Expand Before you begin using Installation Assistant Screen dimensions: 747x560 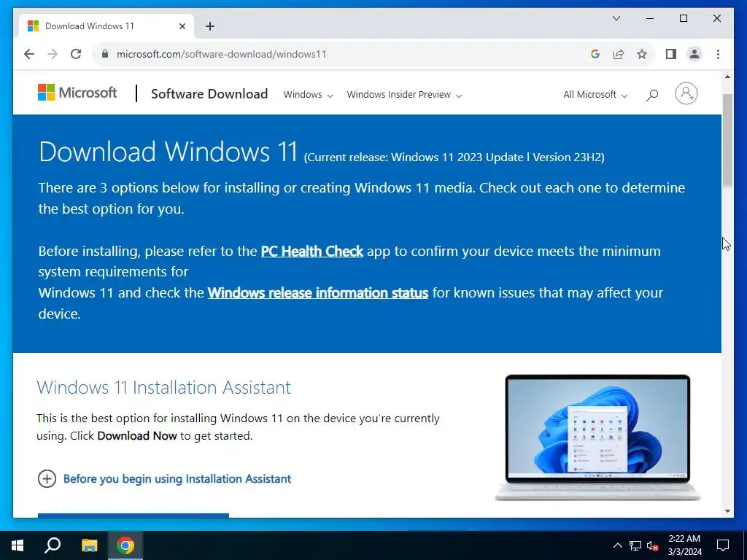tap(164, 478)
